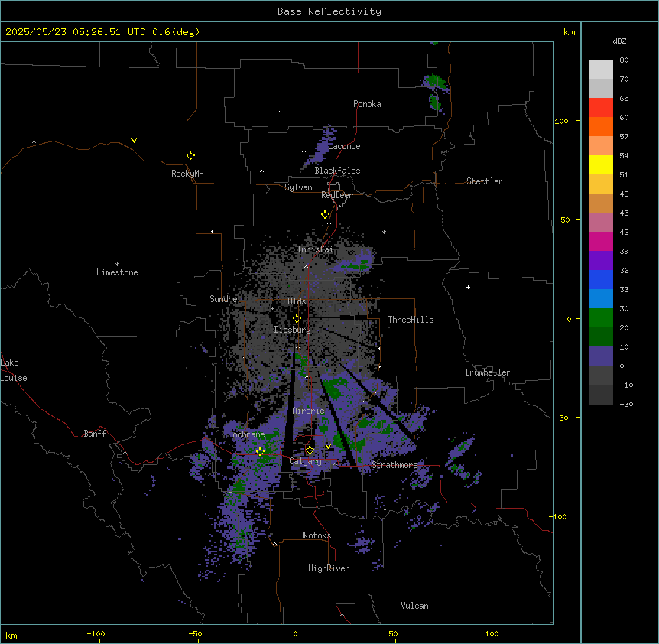Pick the purple legend swatch near 36

click(x=601, y=261)
